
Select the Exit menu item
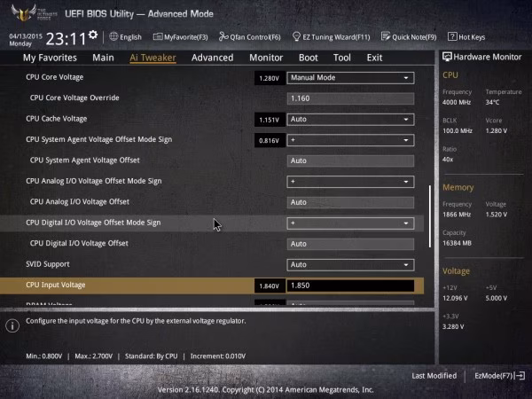374,58
